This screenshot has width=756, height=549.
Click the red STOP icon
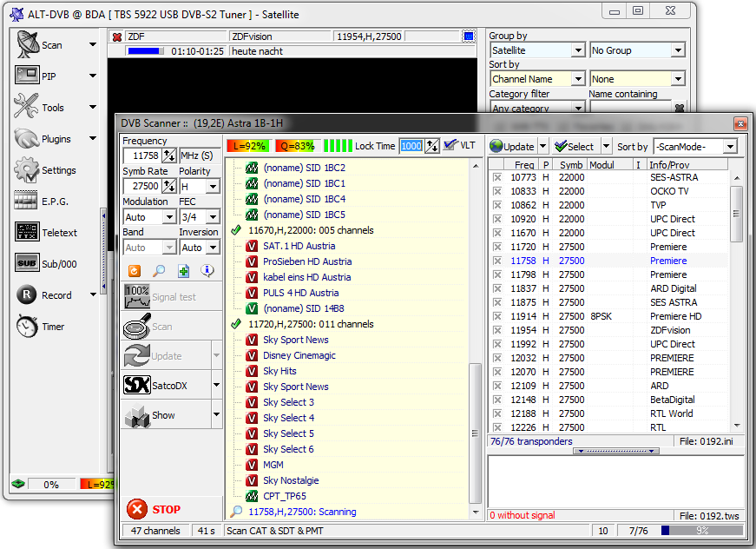(x=137, y=509)
